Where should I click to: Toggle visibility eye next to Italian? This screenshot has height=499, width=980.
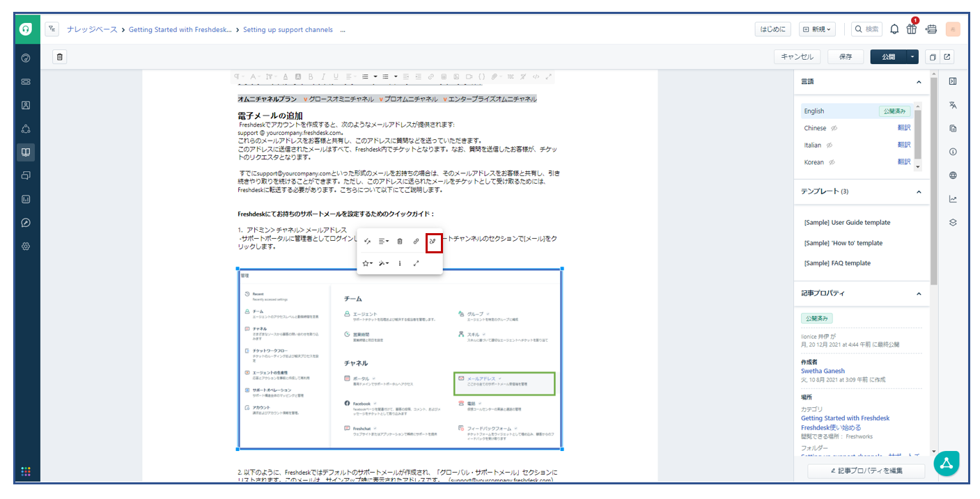coord(830,145)
